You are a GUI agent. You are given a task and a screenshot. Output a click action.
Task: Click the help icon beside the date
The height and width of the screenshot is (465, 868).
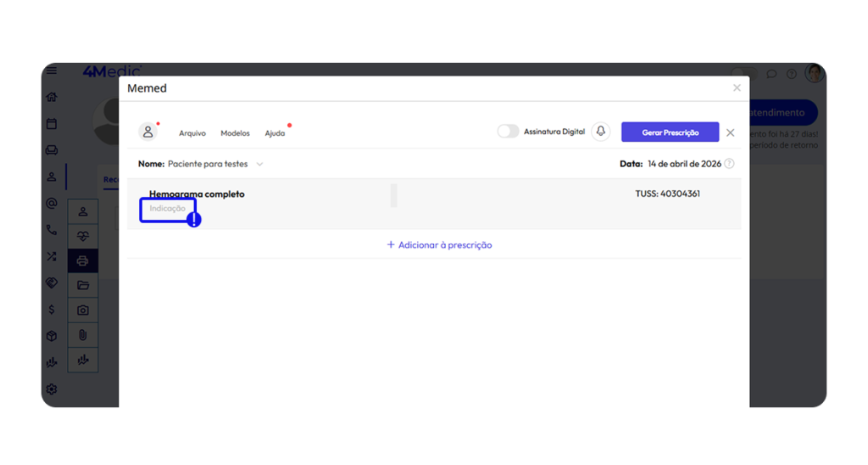coord(729,164)
